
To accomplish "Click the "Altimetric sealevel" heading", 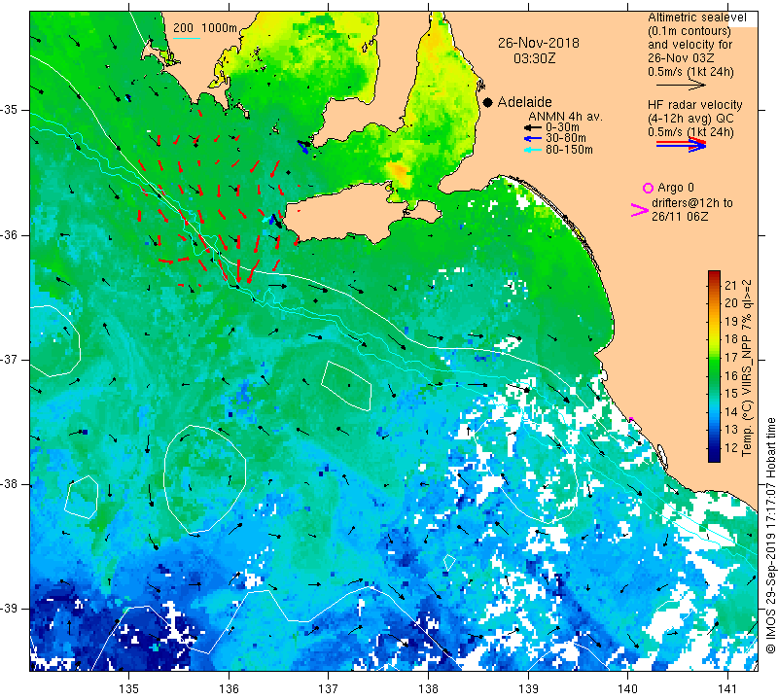I will 696,17.
